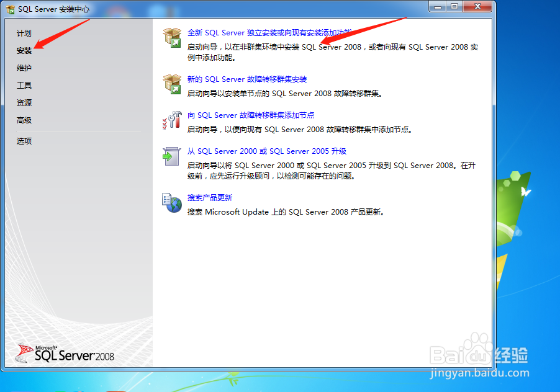Open the 搜索产品更新 link
This screenshot has width=560, height=392.
click(x=210, y=198)
